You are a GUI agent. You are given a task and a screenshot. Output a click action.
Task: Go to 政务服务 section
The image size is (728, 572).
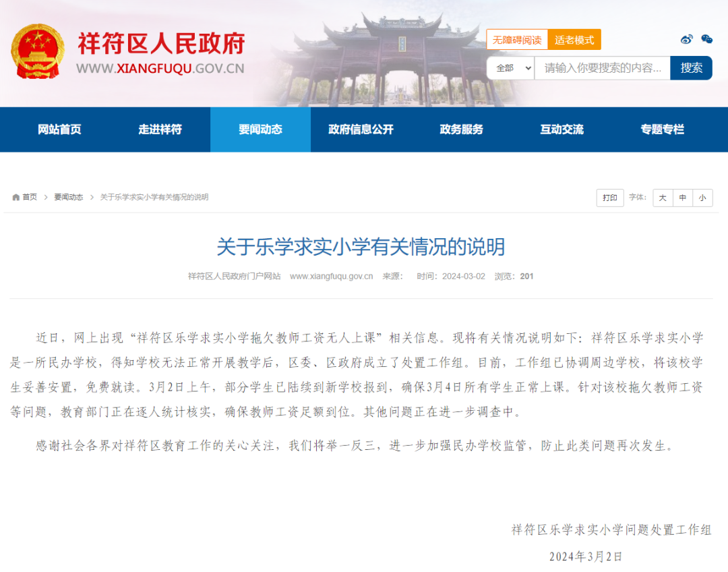[x=461, y=130]
